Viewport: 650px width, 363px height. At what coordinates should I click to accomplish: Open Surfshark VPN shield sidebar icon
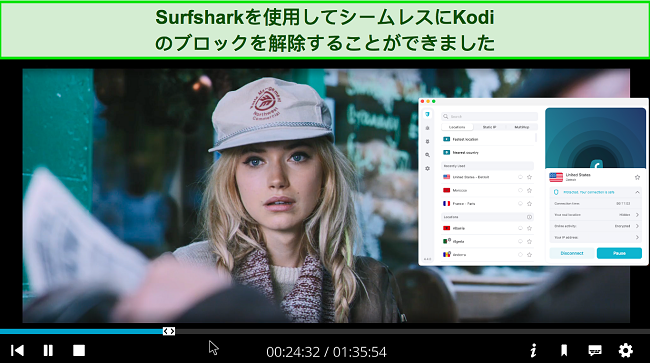(427, 114)
